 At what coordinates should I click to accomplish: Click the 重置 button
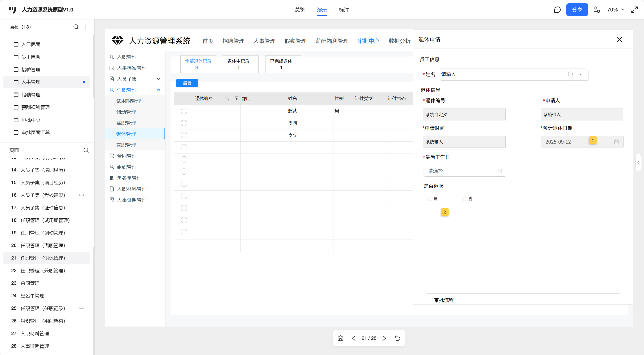click(x=187, y=83)
